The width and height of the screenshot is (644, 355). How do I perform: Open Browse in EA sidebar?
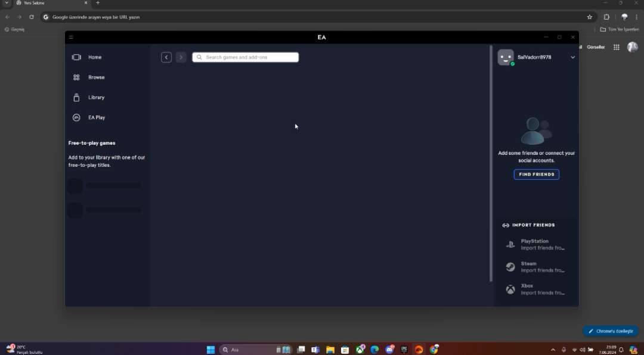coord(88,77)
